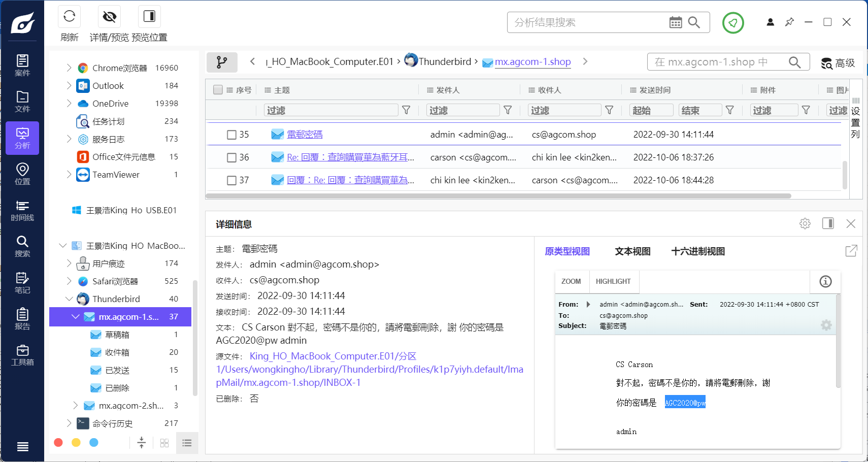Viewport: 868px width, 462px height.
Task: Open the 时间线 (Timeline) sidebar section
Action: tap(22, 211)
